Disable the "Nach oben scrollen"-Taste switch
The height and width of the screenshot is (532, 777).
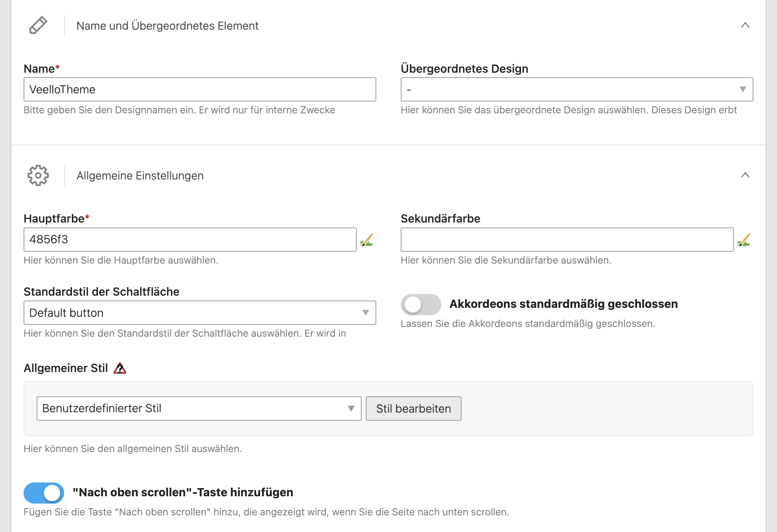44,493
